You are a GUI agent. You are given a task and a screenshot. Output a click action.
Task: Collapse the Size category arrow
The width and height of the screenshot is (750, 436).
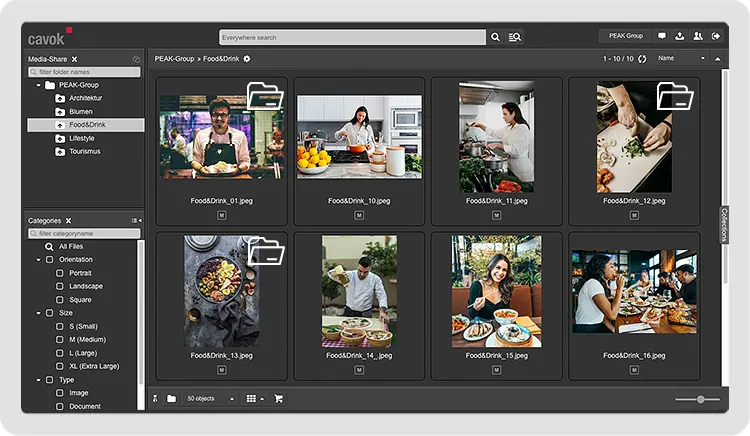click(38, 313)
